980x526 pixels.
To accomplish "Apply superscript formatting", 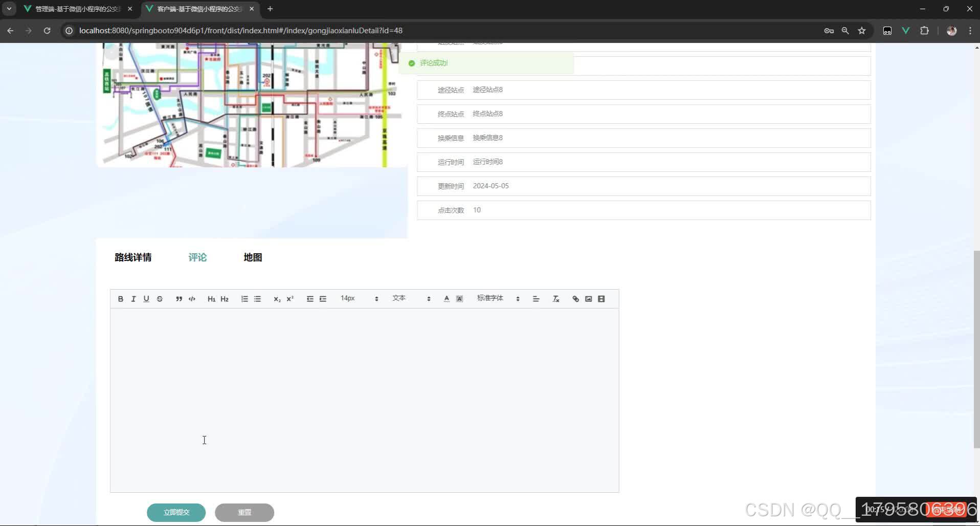I will click(x=290, y=299).
